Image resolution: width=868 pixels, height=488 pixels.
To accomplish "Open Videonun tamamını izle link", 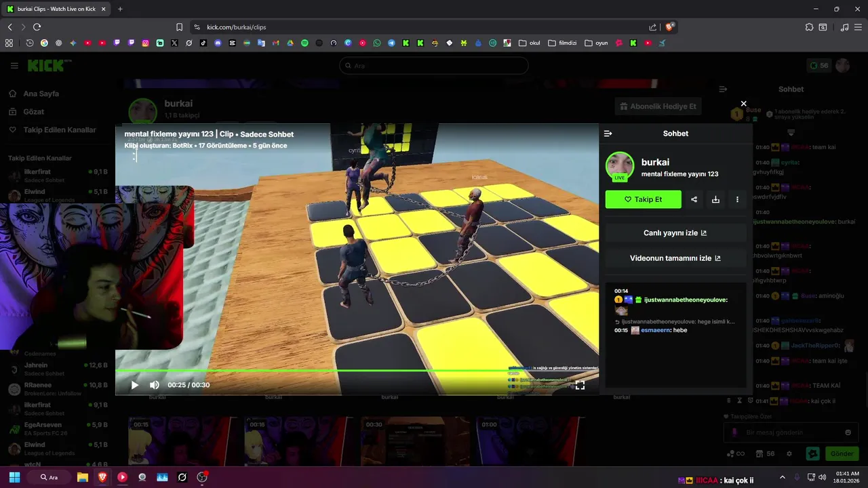I will pos(675,258).
